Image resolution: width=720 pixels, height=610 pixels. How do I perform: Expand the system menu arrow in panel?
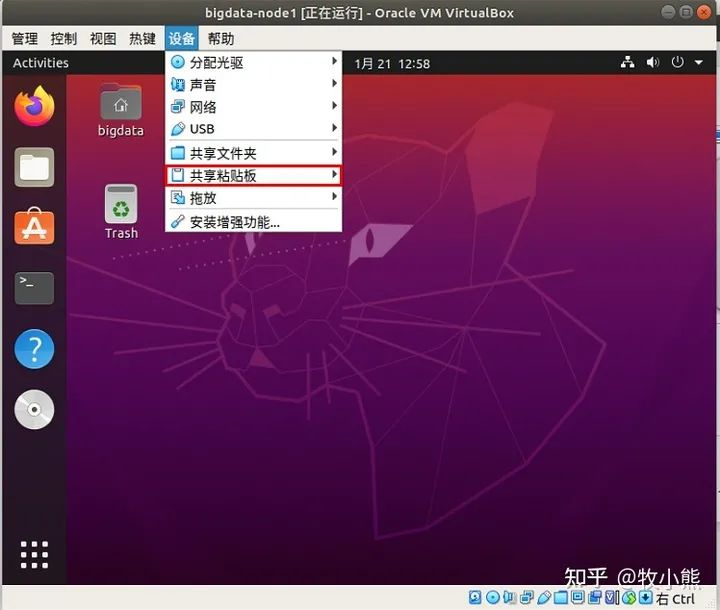699,62
